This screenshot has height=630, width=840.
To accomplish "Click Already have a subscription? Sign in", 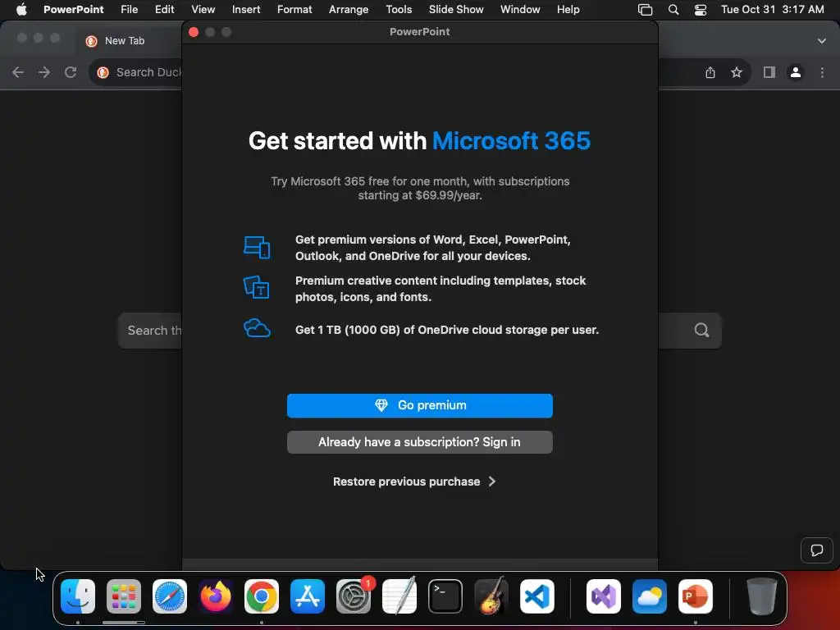I will pyautogui.click(x=419, y=442).
